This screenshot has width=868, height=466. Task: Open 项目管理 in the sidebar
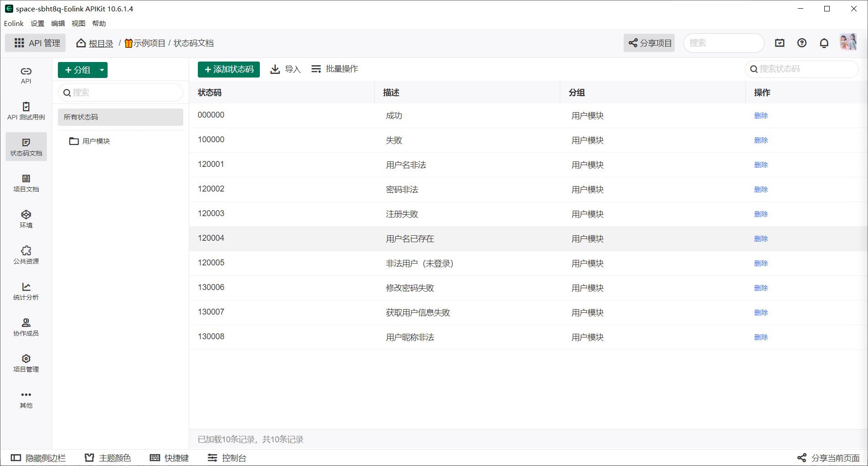26,363
